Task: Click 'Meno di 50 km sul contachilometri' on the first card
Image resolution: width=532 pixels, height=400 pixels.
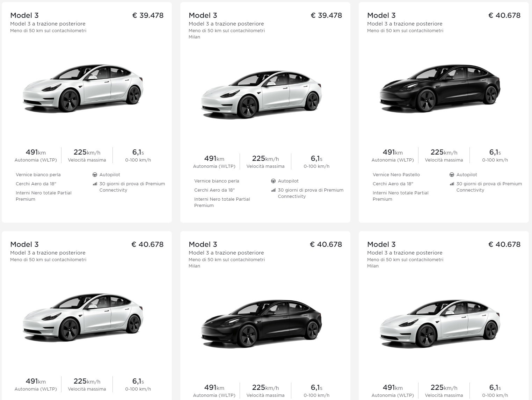Action: 49,30
